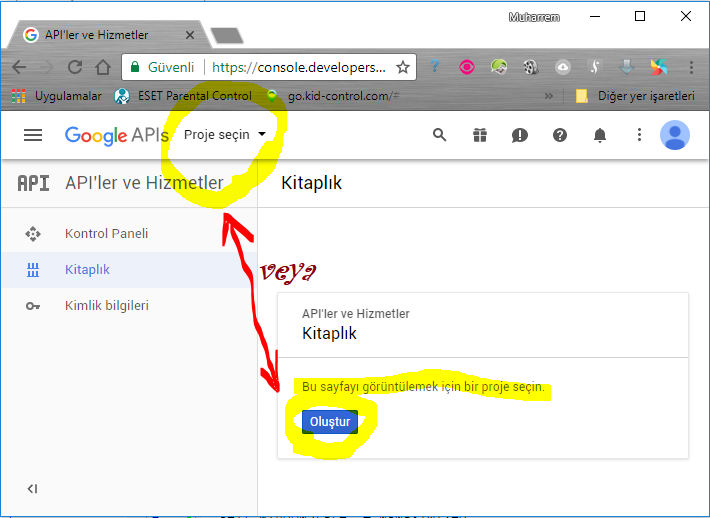
Task: Open the Uygulamalar apps bookmark
Action: [x=57, y=96]
